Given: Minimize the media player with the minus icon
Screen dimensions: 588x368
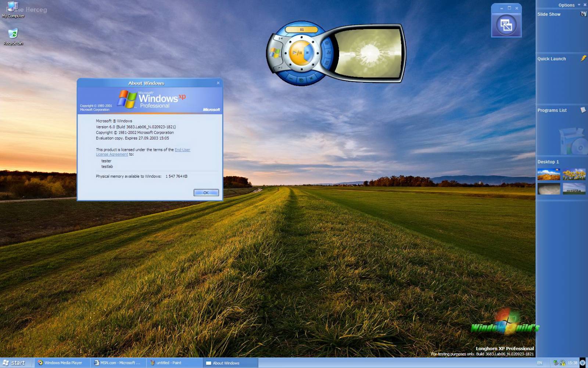Looking at the screenshot, I should pos(291,78).
